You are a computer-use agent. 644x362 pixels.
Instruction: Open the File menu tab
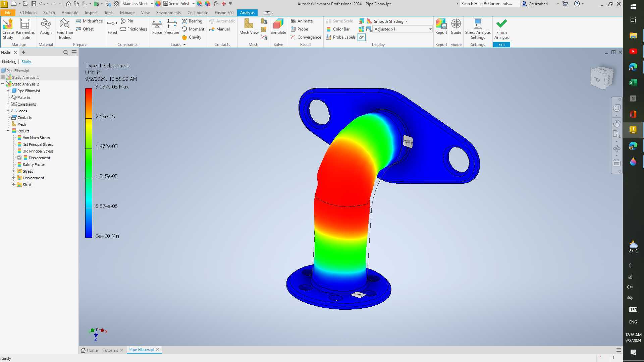click(x=8, y=13)
